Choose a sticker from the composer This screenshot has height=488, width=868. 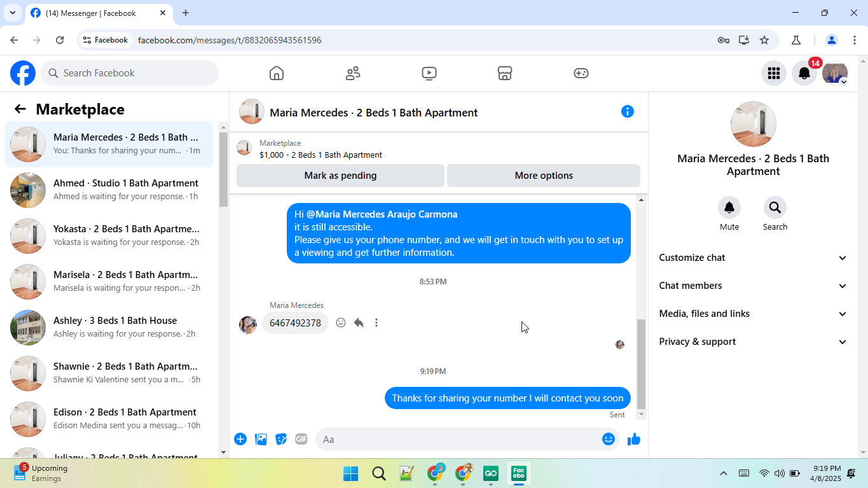281,439
